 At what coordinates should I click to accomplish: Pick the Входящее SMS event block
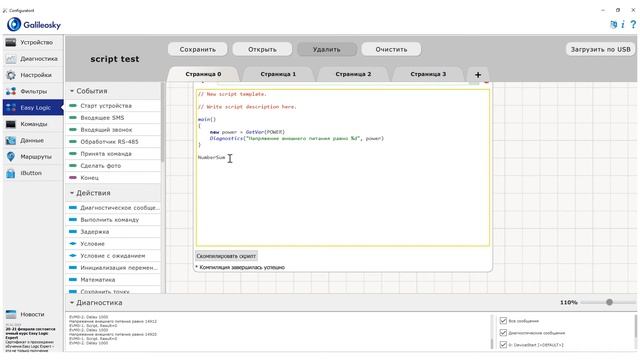113,118
